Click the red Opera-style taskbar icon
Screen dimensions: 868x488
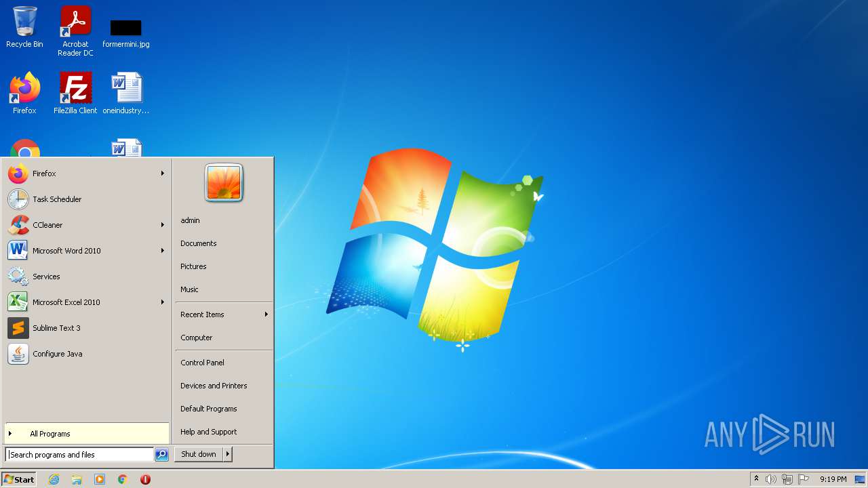click(145, 479)
